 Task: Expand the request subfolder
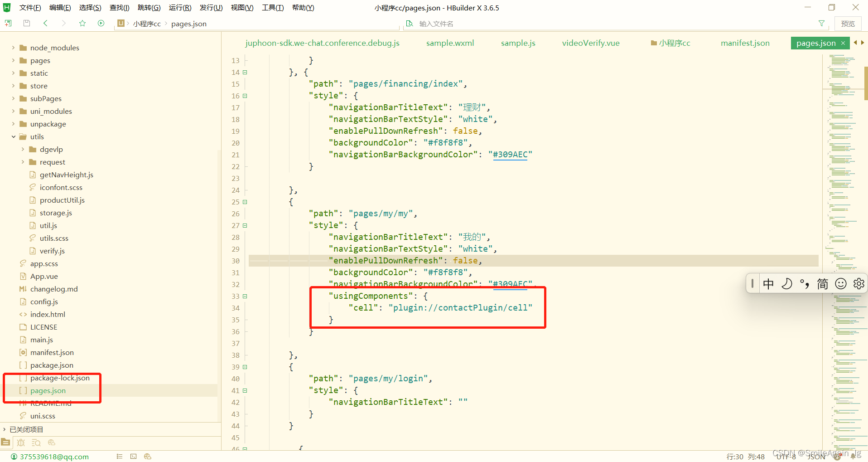(23, 162)
